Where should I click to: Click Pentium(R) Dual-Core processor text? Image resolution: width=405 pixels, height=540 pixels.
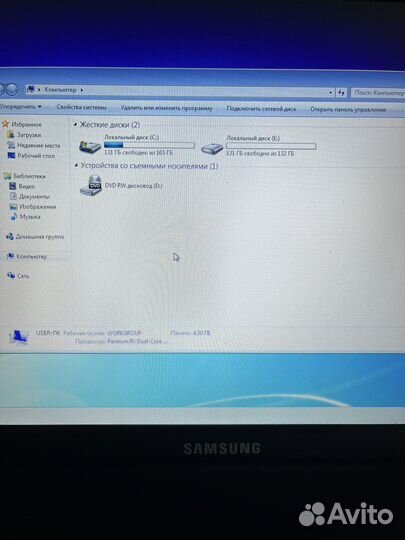[137, 341]
